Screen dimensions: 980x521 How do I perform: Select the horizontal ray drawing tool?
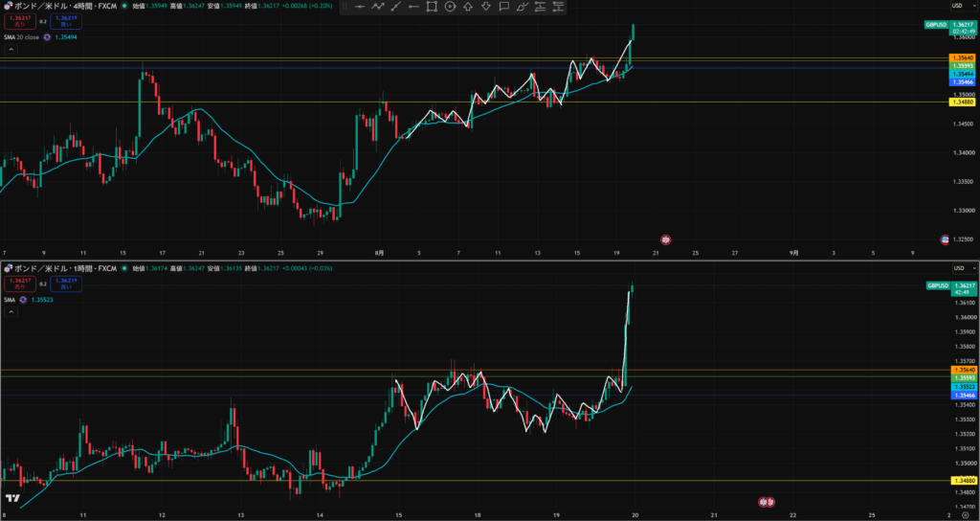pyautogui.click(x=413, y=7)
